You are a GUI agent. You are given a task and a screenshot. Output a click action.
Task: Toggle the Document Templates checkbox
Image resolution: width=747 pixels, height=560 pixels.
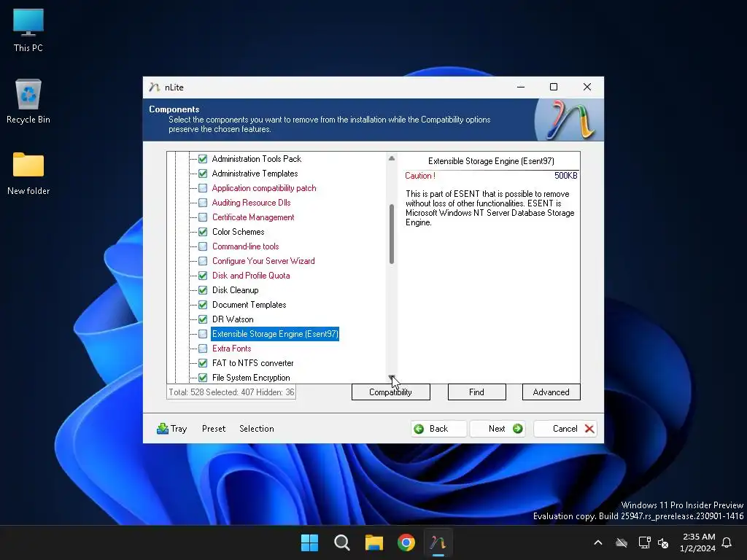pos(203,305)
